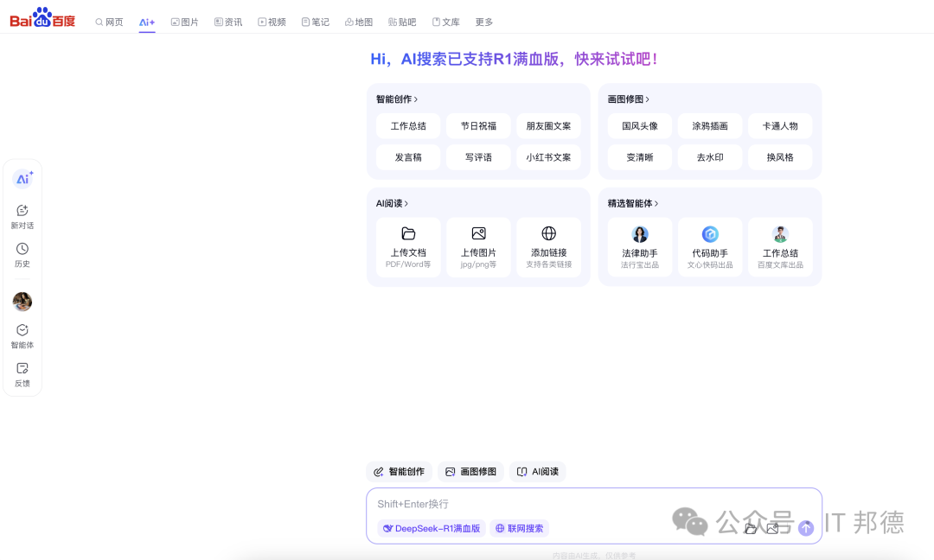Expand the AI阅读 section header

click(392, 204)
